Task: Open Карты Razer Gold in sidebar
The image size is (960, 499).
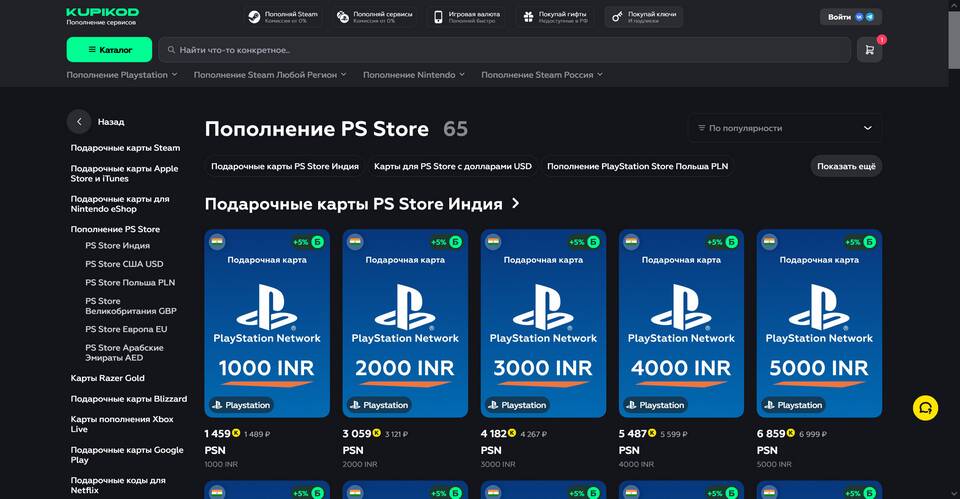Action: [107, 378]
